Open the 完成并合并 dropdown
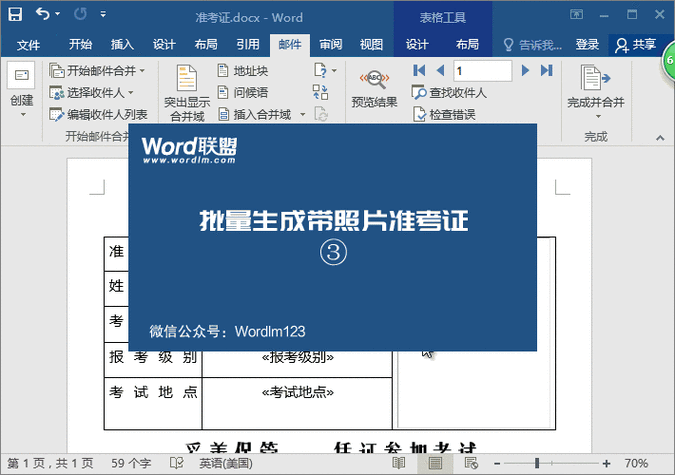The width and height of the screenshot is (675, 475). tap(596, 92)
